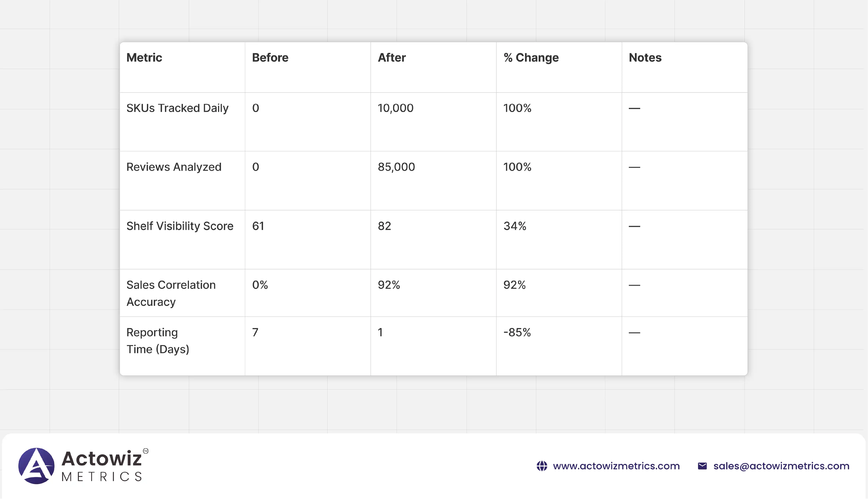Click the 85,000 value cell
The width and height of the screenshot is (868, 499).
pyautogui.click(x=396, y=167)
